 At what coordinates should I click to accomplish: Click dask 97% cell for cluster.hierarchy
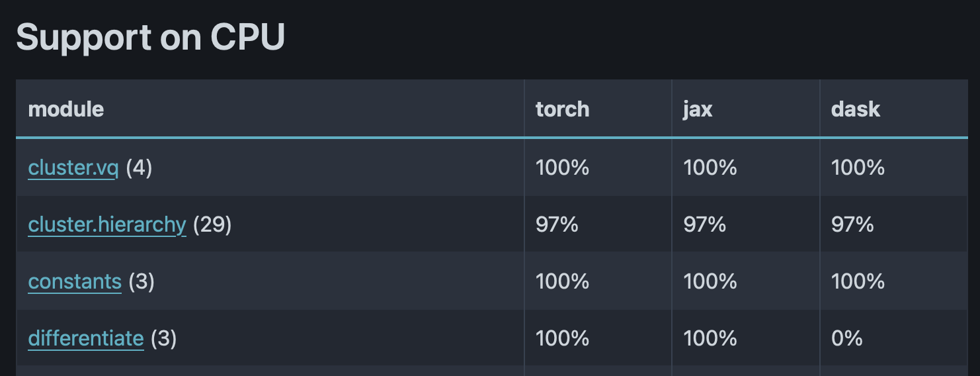click(852, 225)
